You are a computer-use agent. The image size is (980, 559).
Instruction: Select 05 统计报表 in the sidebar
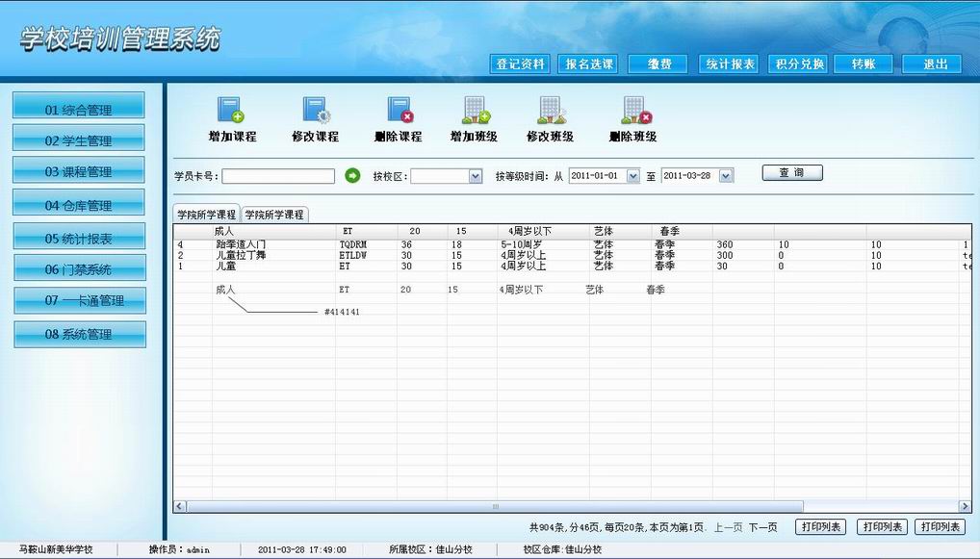pos(79,238)
